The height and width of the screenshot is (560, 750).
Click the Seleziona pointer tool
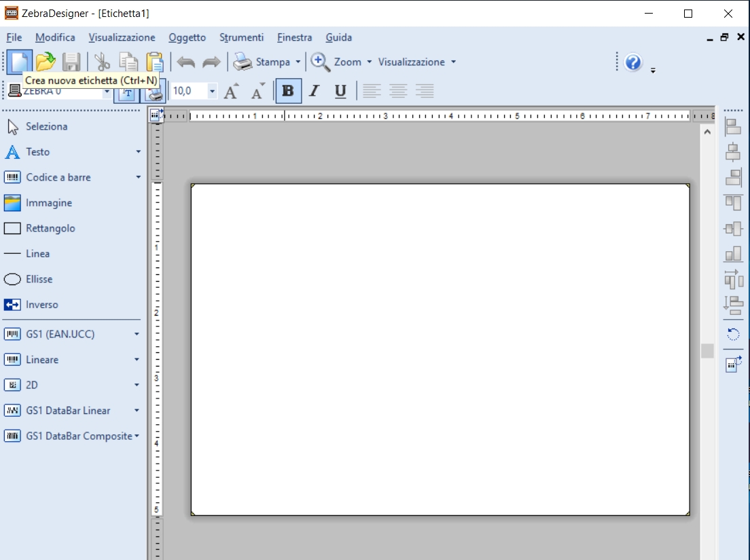click(37, 126)
